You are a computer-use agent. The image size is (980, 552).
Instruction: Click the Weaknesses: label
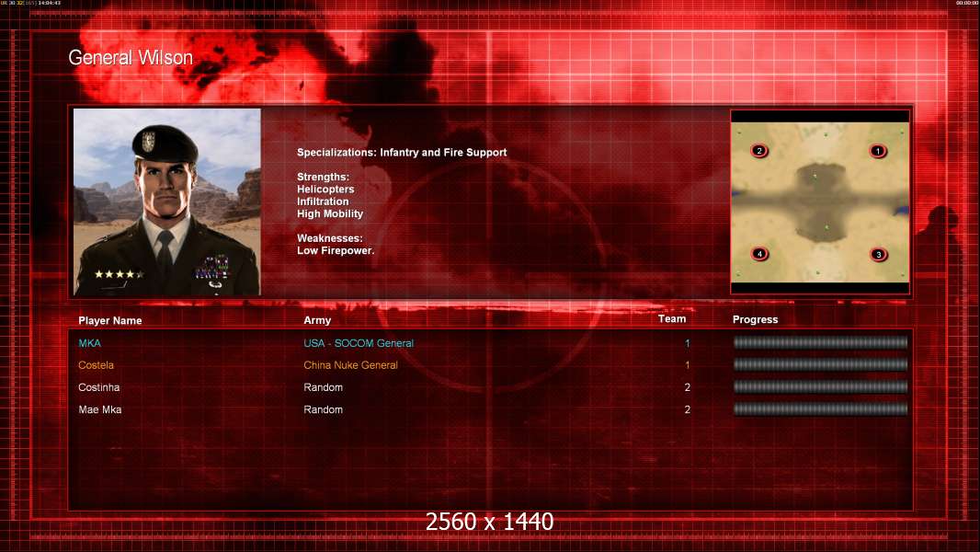pyautogui.click(x=329, y=238)
